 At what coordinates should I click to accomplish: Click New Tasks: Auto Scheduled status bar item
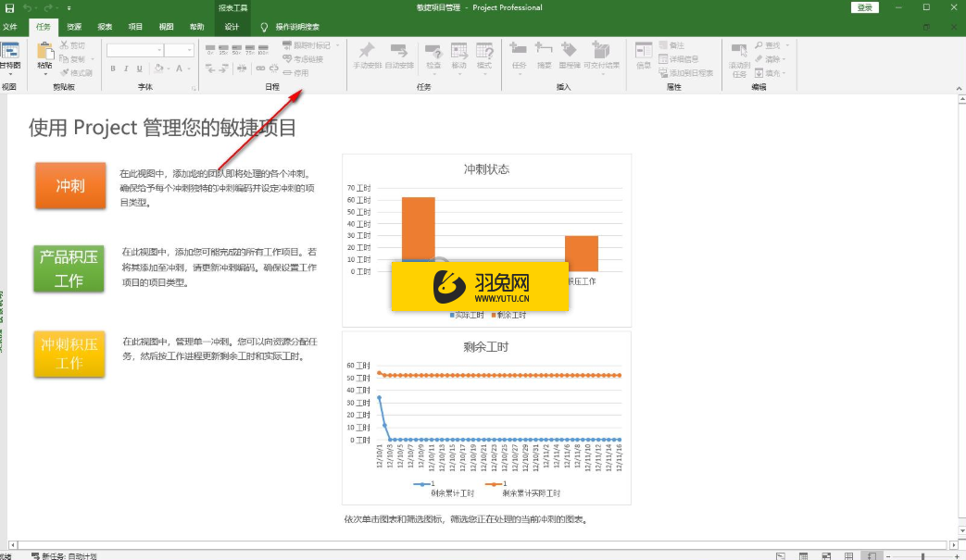coord(65,556)
